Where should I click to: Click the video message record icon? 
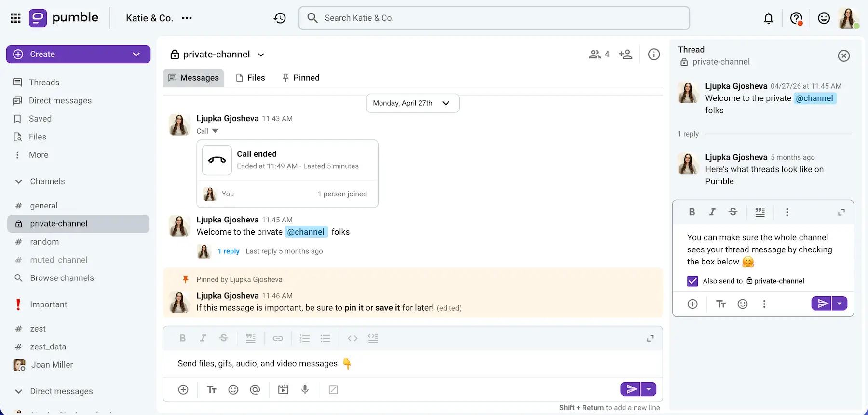(283, 389)
